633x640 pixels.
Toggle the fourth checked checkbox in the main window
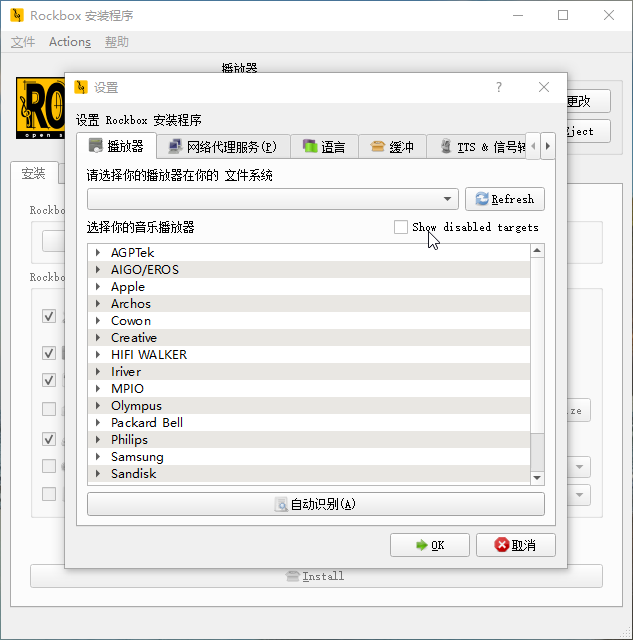coord(49,439)
